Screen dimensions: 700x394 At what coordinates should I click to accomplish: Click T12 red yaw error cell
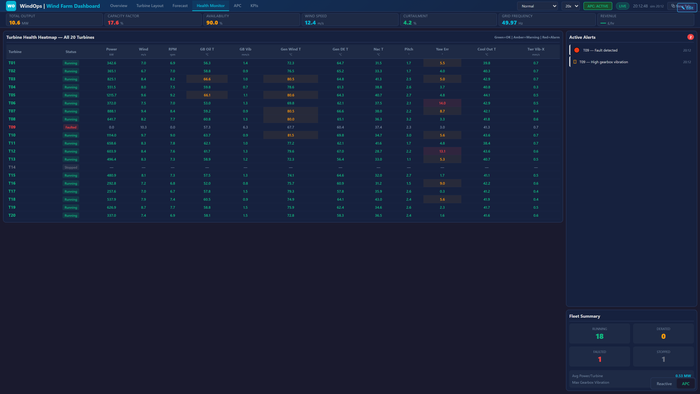(x=442, y=151)
